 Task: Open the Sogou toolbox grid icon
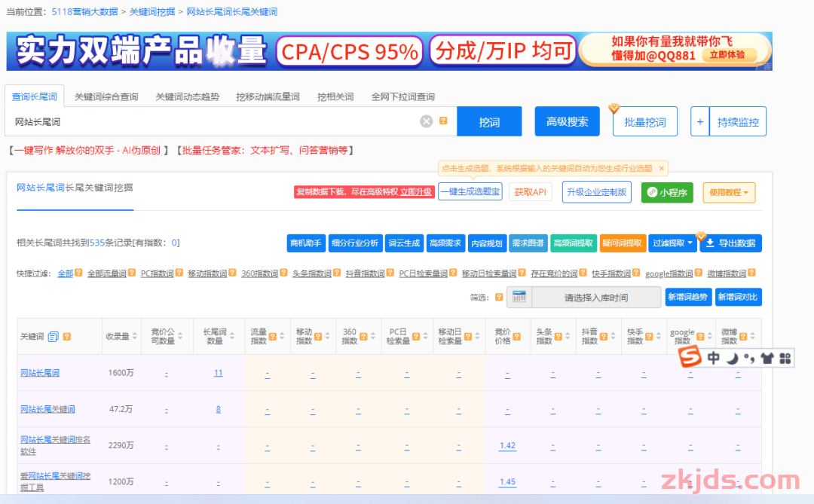[785, 358]
